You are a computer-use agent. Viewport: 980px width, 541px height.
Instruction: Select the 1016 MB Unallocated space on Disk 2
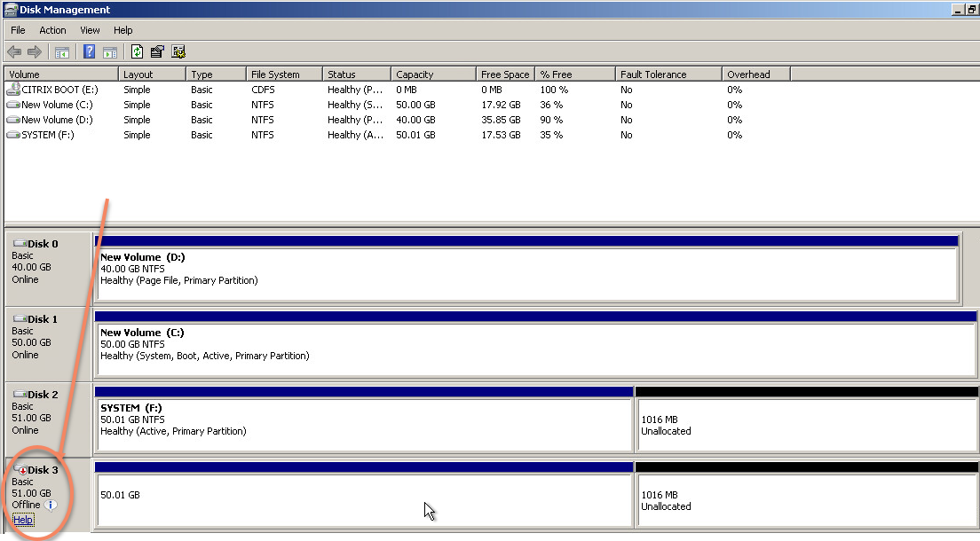805,425
